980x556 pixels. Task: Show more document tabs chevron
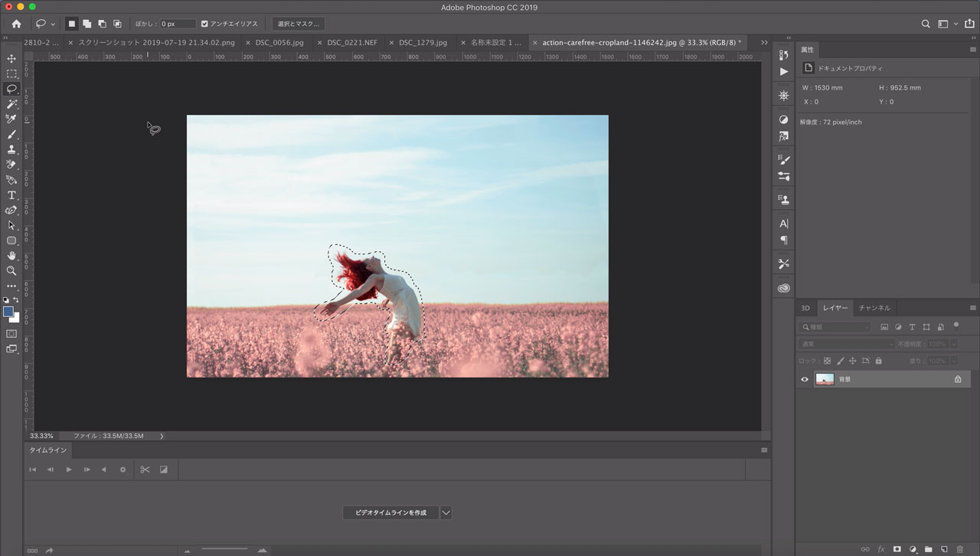(x=763, y=43)
